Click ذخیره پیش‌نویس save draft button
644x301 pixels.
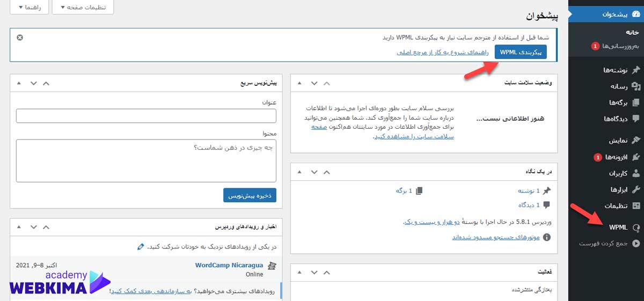tap(250, 196)
